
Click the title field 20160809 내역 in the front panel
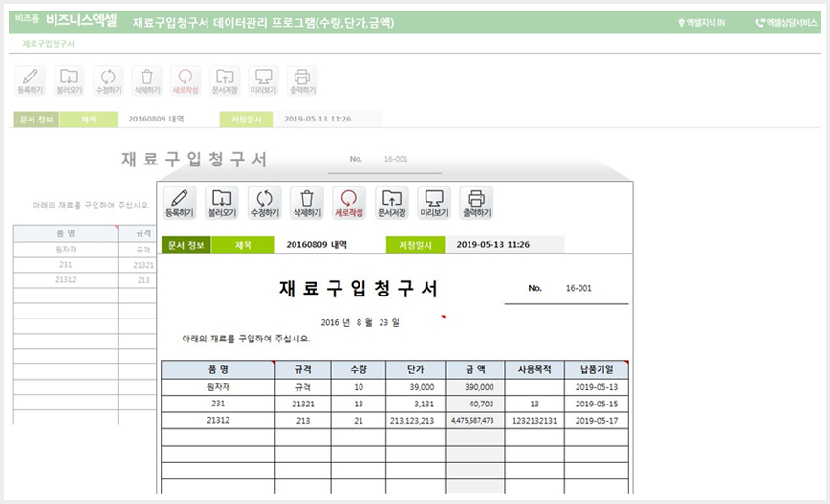(x=317, y=245)
